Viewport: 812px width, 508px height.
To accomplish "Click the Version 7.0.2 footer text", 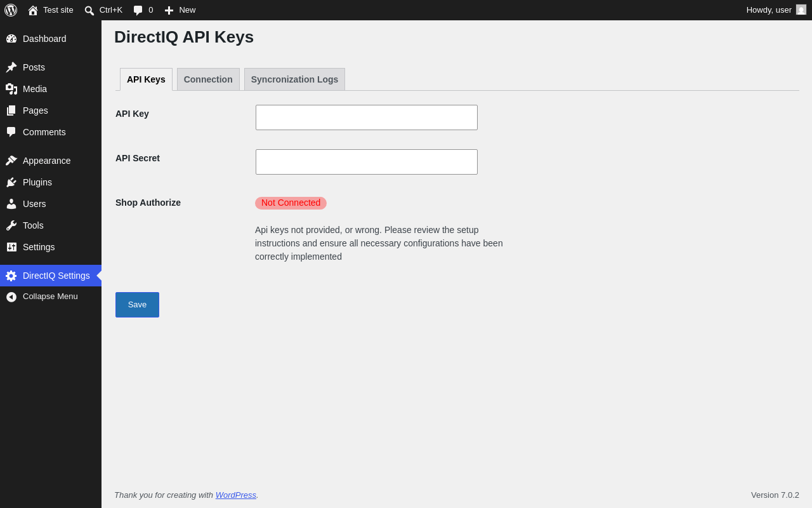I will [775, 495].
